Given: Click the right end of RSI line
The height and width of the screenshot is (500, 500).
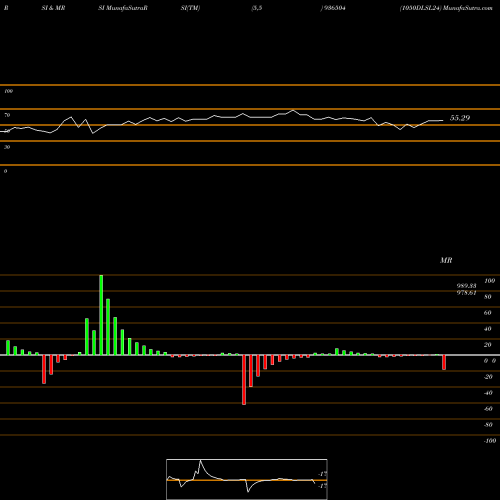Looking at the screenshot, I should pyautogui.click(x=443, y=120).
